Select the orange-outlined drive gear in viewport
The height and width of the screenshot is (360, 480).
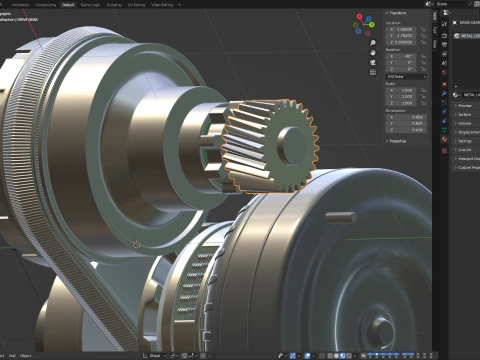tap(271, 146)
